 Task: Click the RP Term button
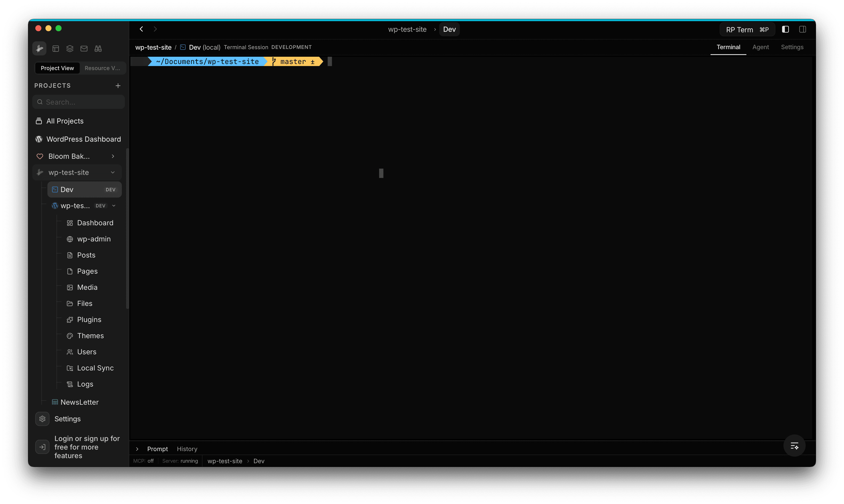point(747,29)
